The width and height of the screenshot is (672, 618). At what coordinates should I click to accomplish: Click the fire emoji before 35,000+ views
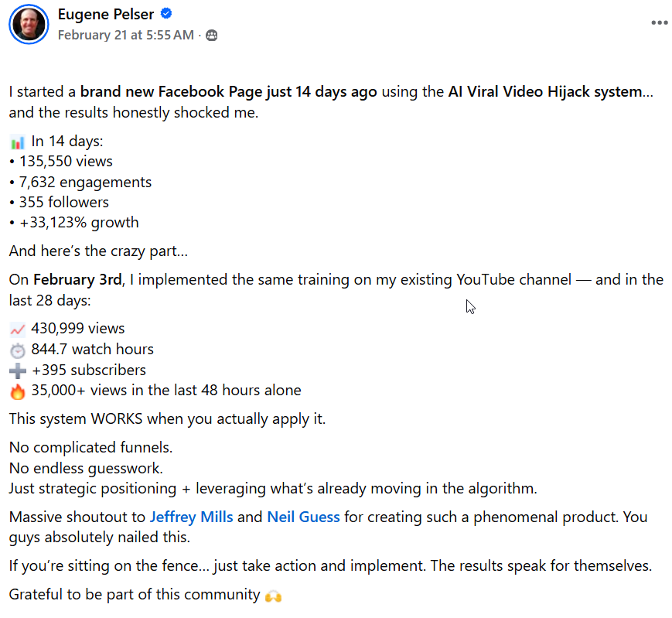(x=16, y=391)
